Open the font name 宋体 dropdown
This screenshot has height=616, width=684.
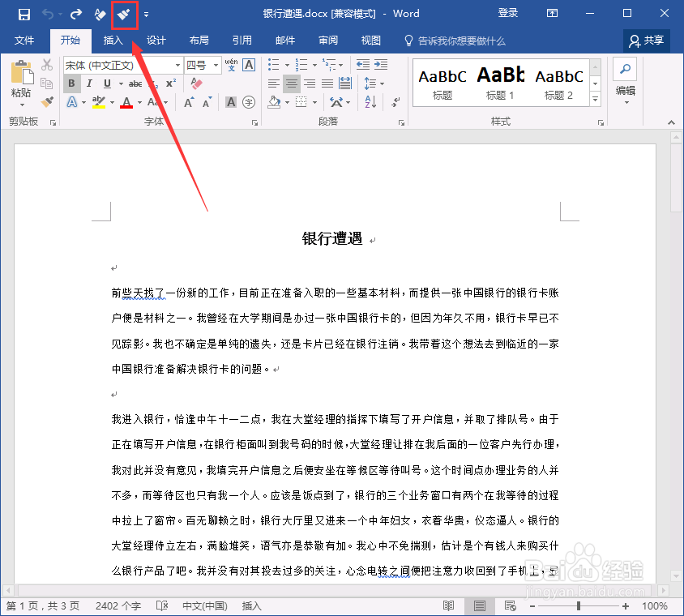(177, 66)
